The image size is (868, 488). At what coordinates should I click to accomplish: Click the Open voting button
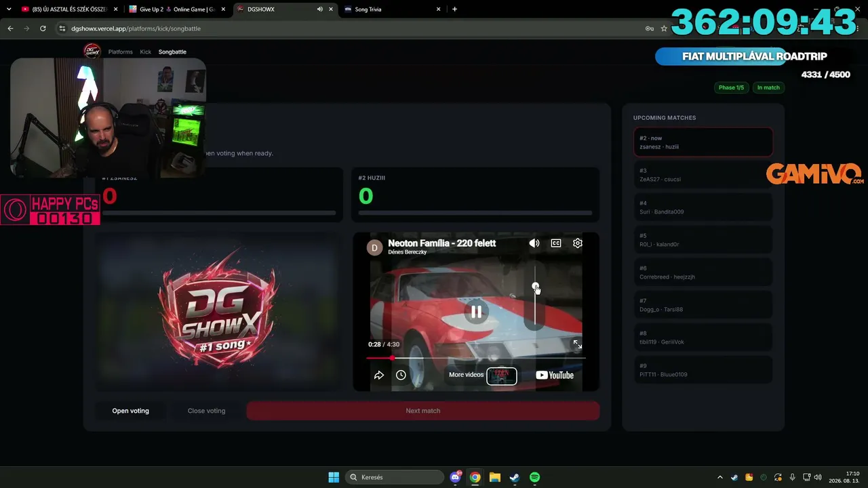(x=130, y=411)
